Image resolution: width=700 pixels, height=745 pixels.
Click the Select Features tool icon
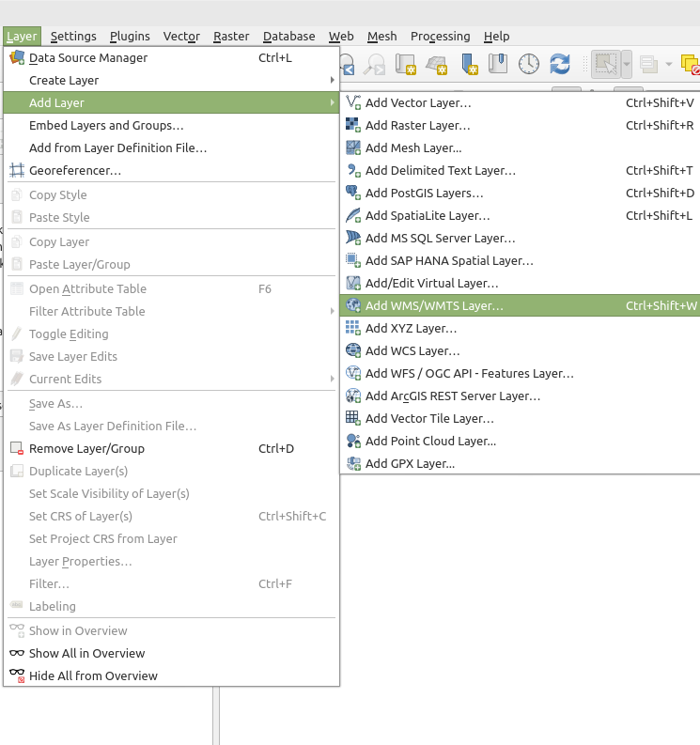pyautogui.click(x=604, y=64)
